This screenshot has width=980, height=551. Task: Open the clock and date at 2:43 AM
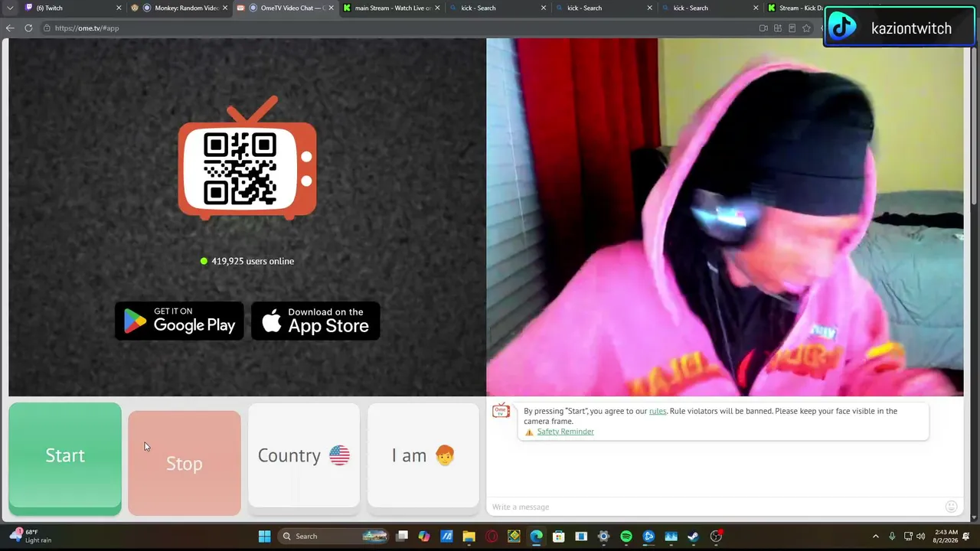[946, 536]
